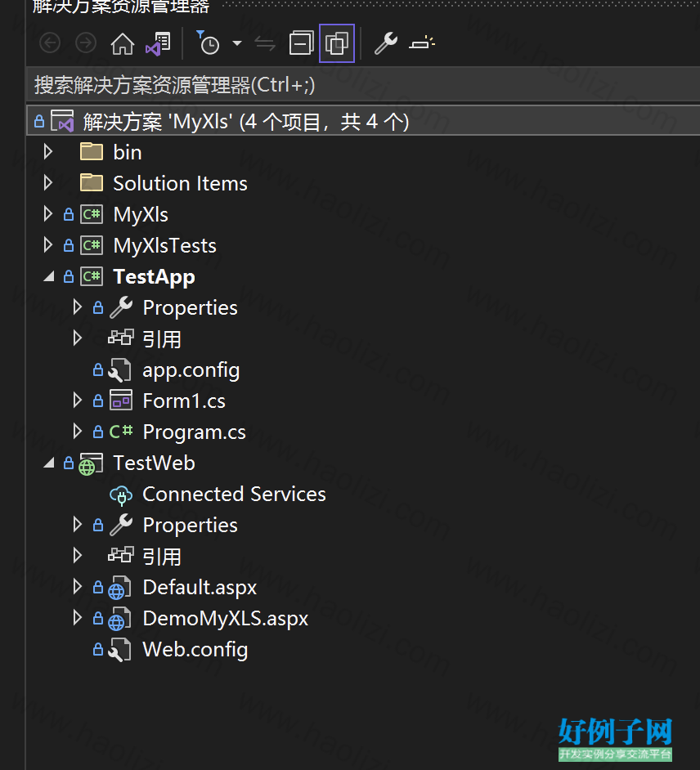The height and width of the screenshot is (770, 700).
Task: Click the lock icon on the solution node
Action: 39,121
